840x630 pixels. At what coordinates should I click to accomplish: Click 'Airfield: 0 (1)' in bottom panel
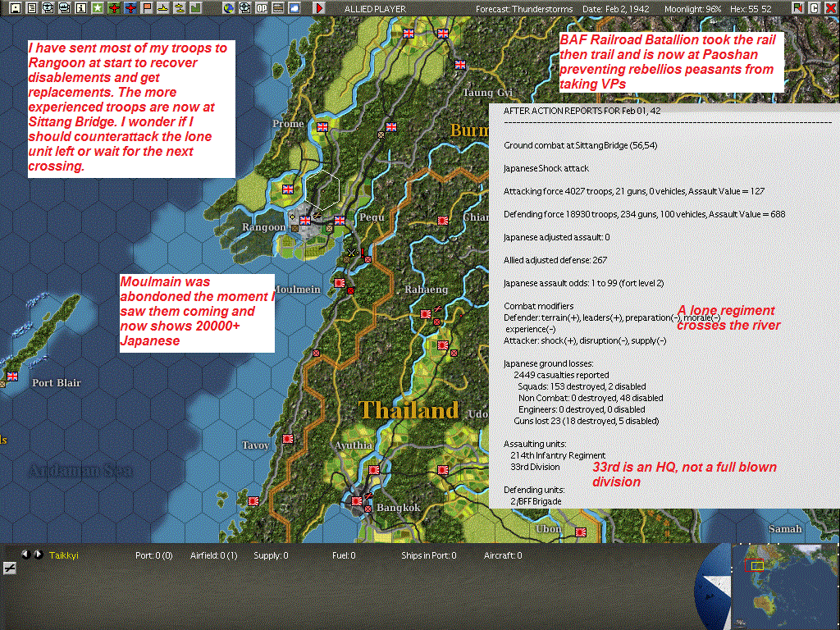[214, 555]
